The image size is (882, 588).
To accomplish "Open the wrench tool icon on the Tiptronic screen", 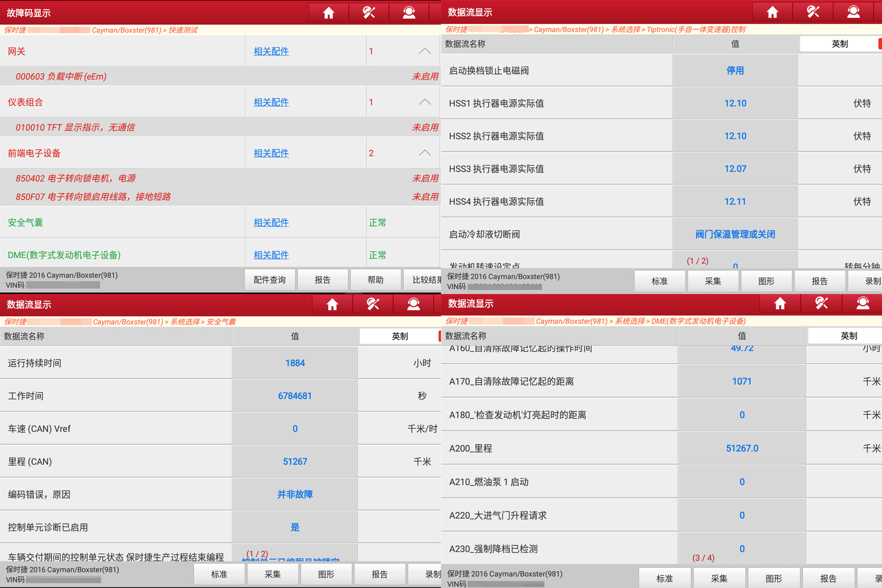I will click(x=813, y=12).
